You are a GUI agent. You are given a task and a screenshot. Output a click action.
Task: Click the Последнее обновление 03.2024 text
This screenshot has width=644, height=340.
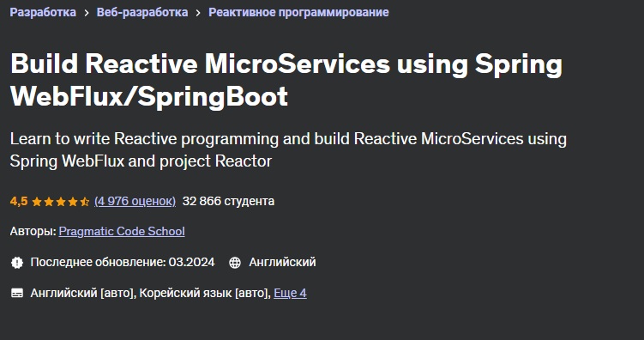click(x=123, y=262)
